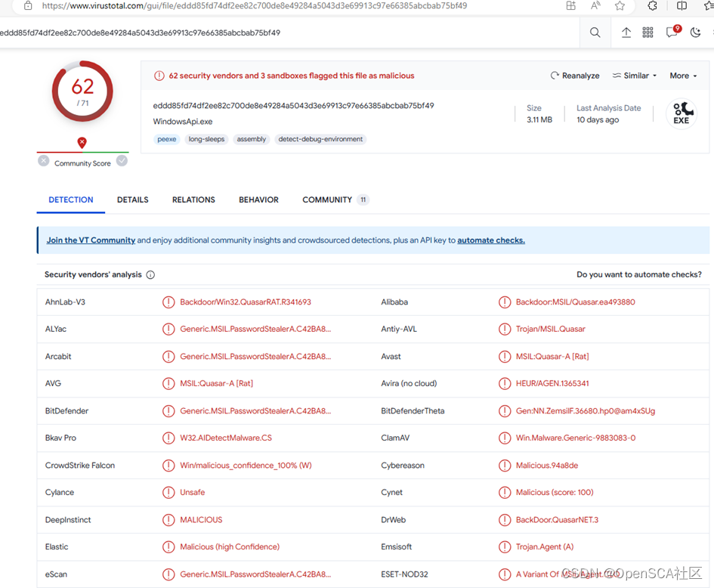This screenshot has width=714, height=588.
Task: Click Do you want to automate checks
Action: pos(639,274)
